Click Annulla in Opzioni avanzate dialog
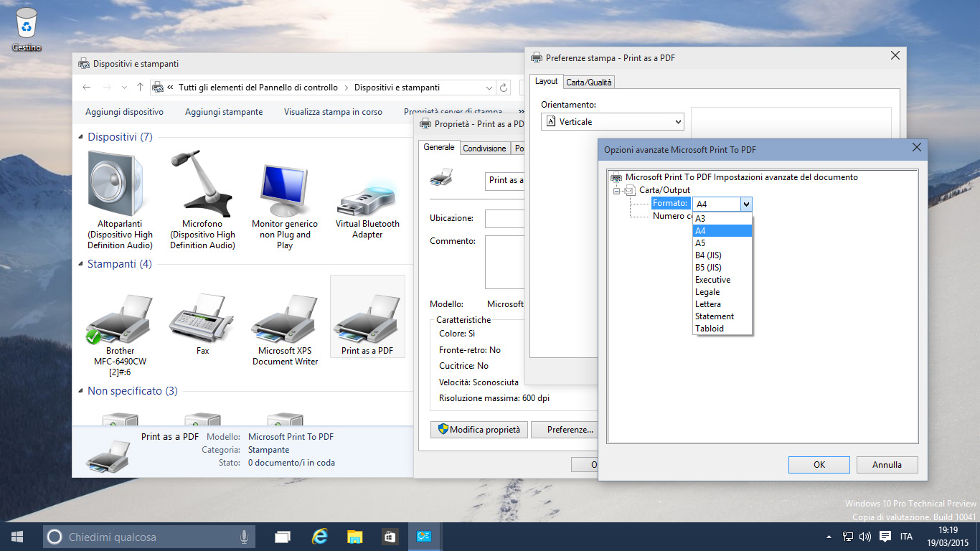The width and height of the screenshot is (980, 551). pos(887,465)
